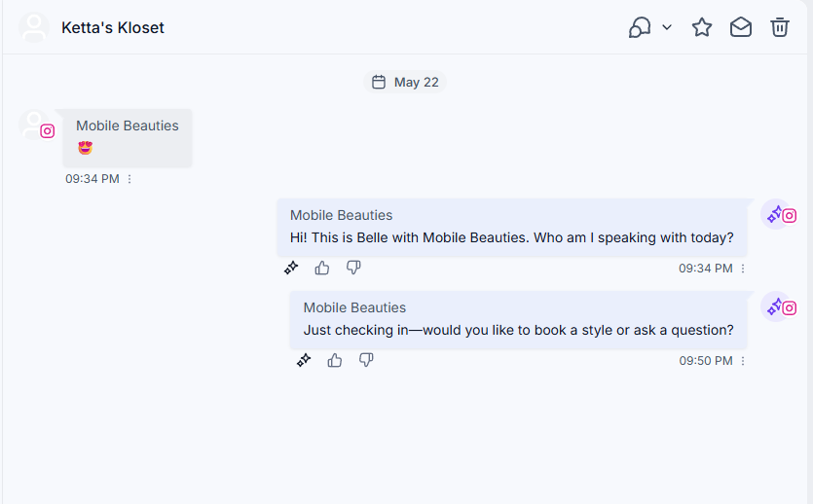
Task: Dislike the 'Just checking in' message
Action: (366, 360)
